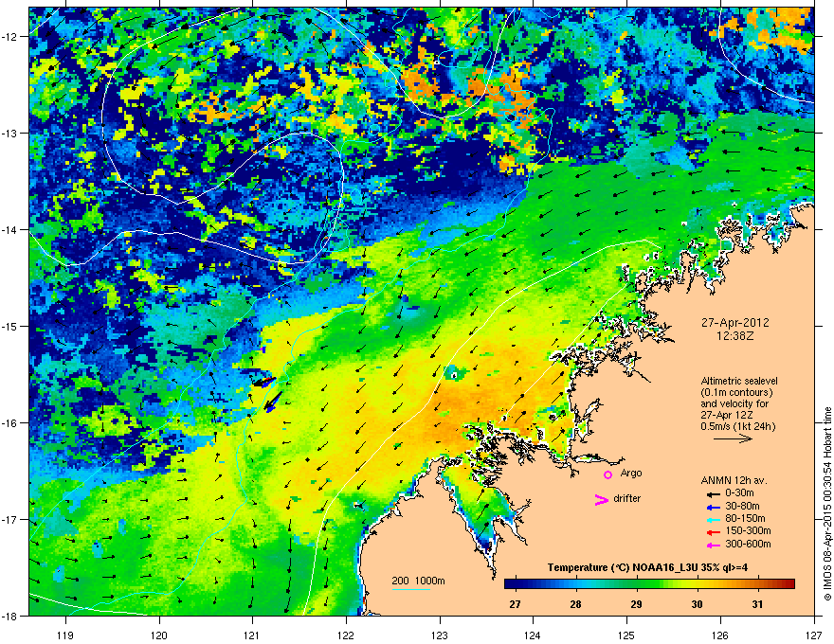The height and width of the screenshot is (644, 834).
Task: Click the '-16' latitude axis label
Action: [x=9, y=423]
